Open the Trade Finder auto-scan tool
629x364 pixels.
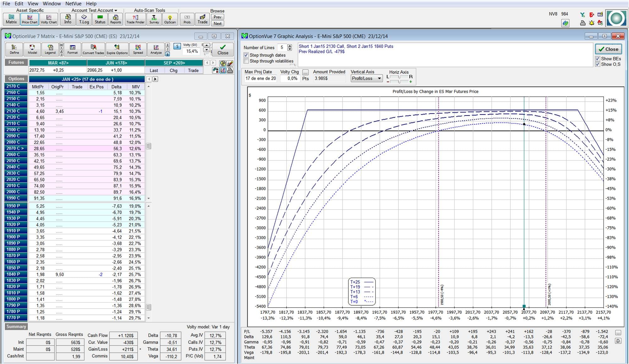click(x=135, y=19)
